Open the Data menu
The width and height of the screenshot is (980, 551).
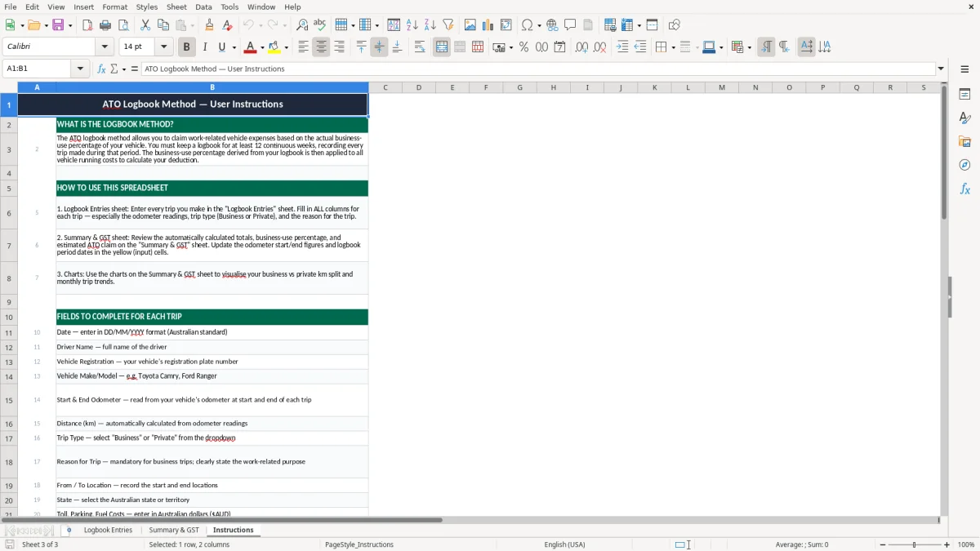203,7
